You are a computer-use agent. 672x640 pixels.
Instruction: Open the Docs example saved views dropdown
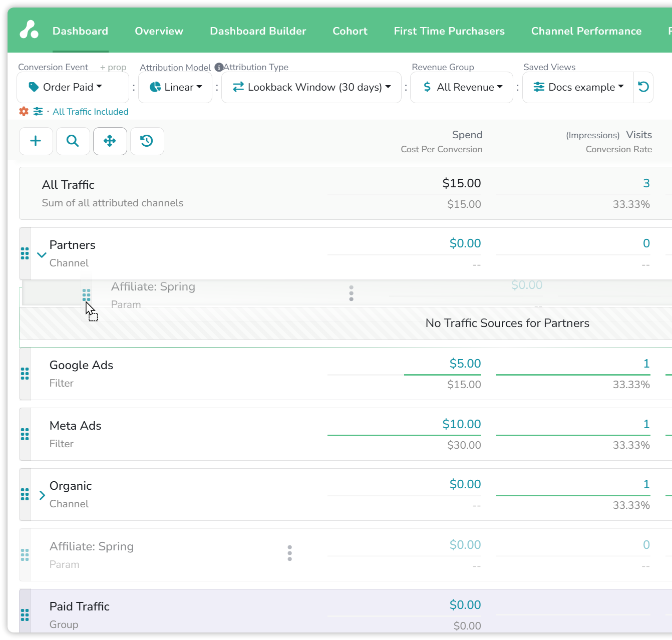click(x=578, y=87)
